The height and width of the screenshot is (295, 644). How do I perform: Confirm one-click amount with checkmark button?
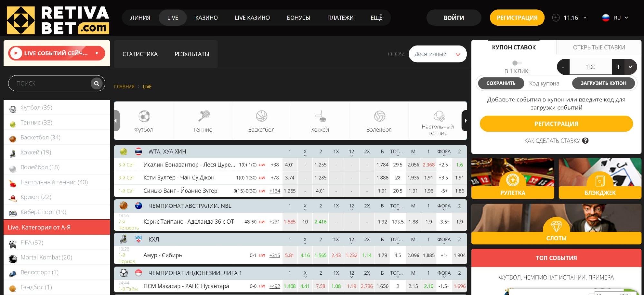[x=630, y=67]
